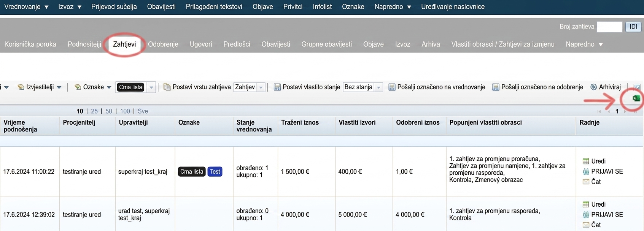Click the Oznake tag icon in the toolbar
Viewport: 644px width, 231px height.
[78, 87]
